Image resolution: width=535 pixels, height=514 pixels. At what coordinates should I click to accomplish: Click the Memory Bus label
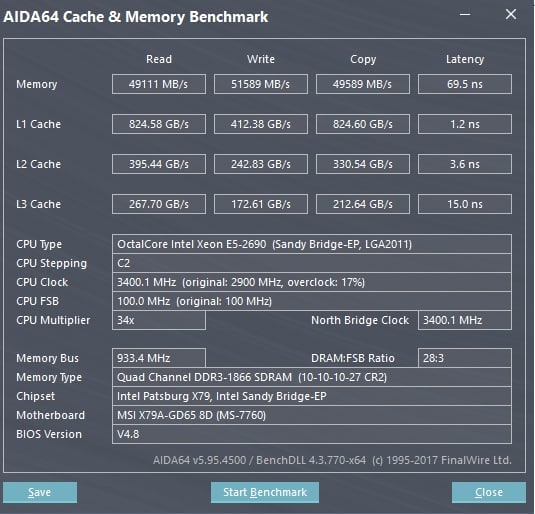[47, 358]
